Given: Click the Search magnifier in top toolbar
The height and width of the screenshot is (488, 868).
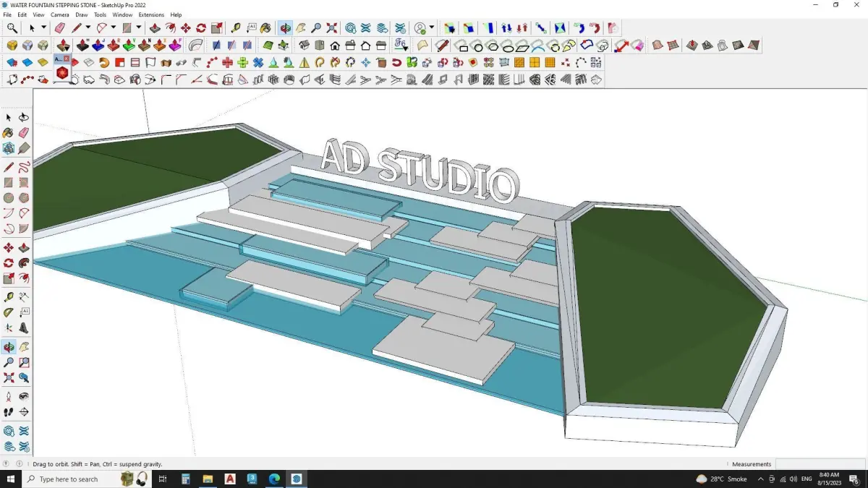Looking at the screenshot, I should (12, 28).
